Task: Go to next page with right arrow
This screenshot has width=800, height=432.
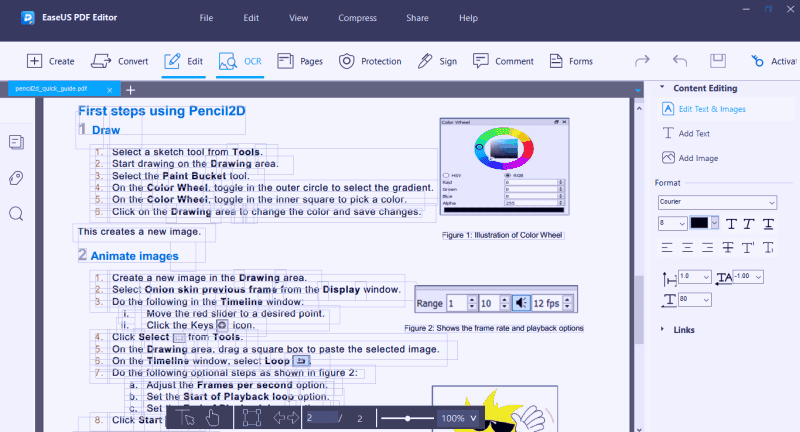Action: pos(293,418)
